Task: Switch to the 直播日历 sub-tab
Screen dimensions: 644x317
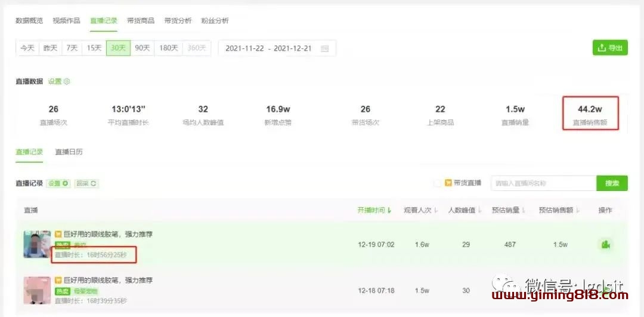Action: (69, 152)
